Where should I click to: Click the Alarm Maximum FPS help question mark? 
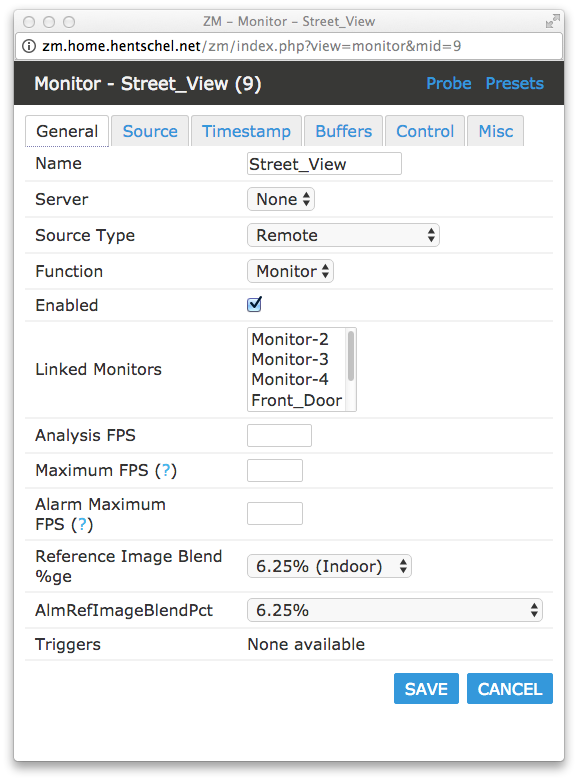coord(82,524)
